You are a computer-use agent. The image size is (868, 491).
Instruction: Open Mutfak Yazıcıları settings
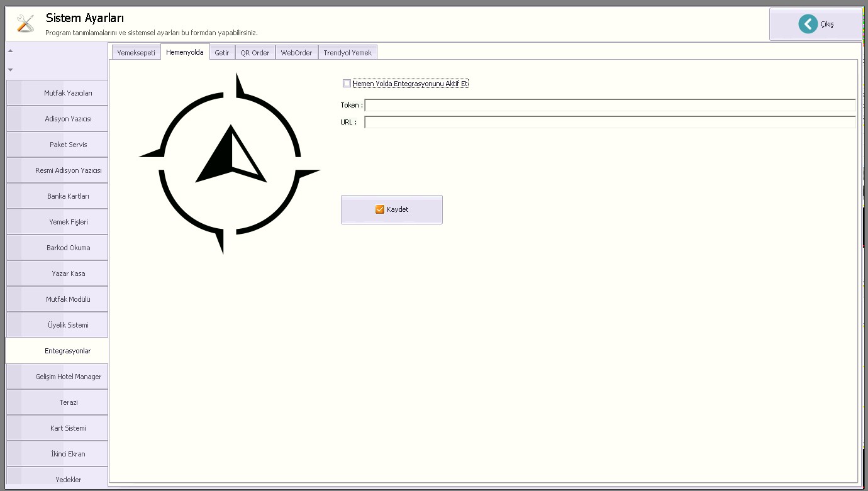(57, 93)
